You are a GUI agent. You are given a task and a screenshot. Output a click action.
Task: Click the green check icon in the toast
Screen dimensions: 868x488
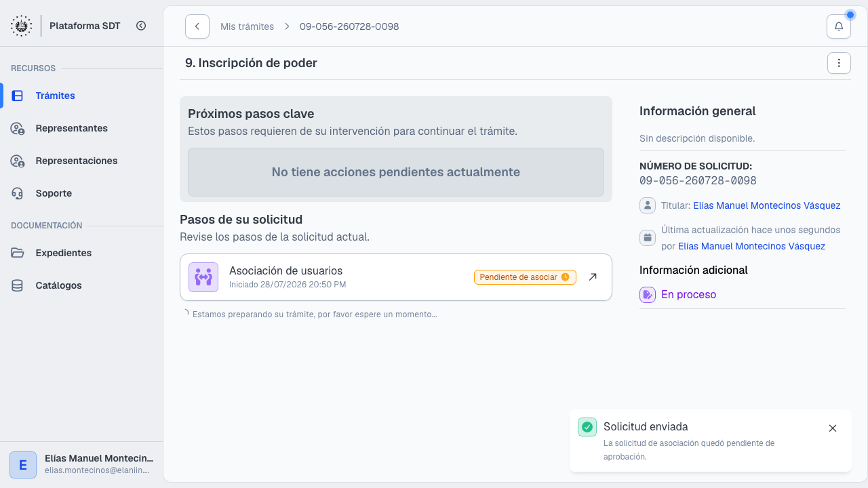[x=587, y=427]
